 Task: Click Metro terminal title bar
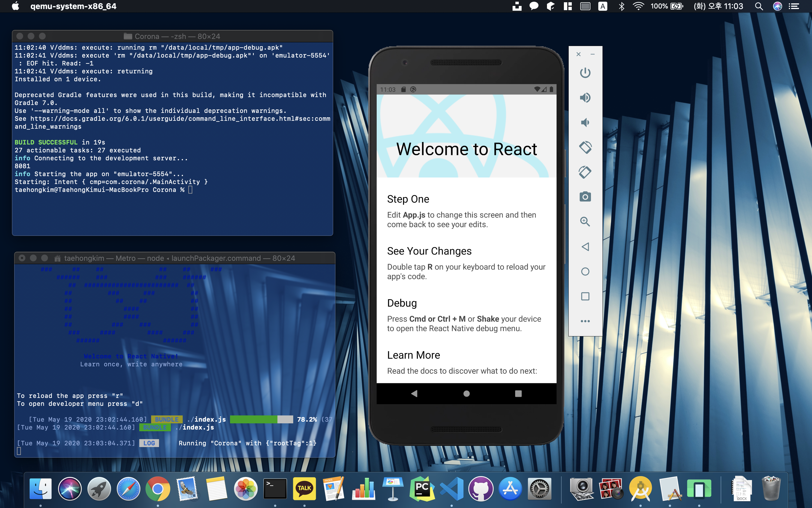pyautogui.click(x=175, y=258)
